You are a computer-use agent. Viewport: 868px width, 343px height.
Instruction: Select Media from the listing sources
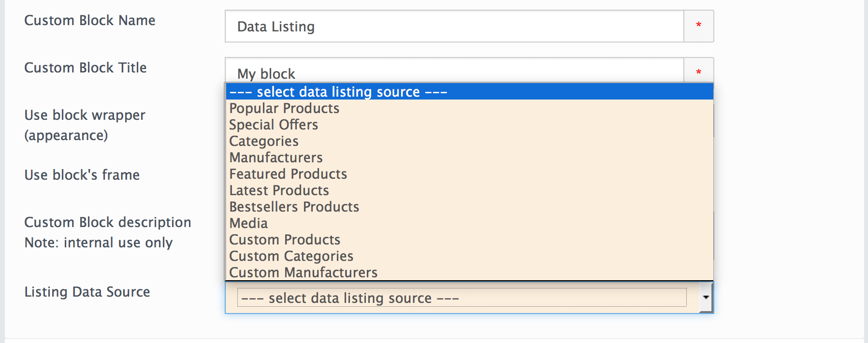(469, 223)
